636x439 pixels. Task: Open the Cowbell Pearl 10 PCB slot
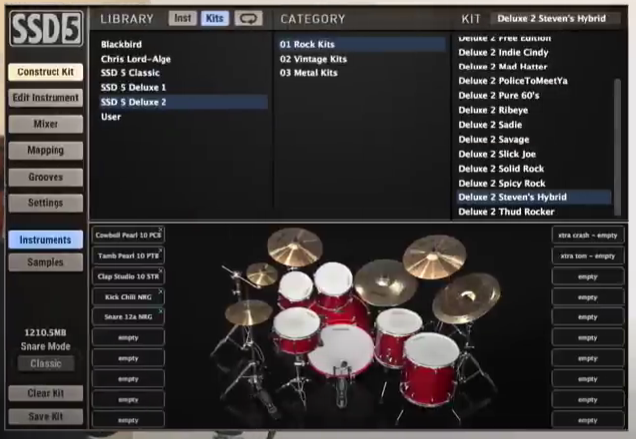128,235
